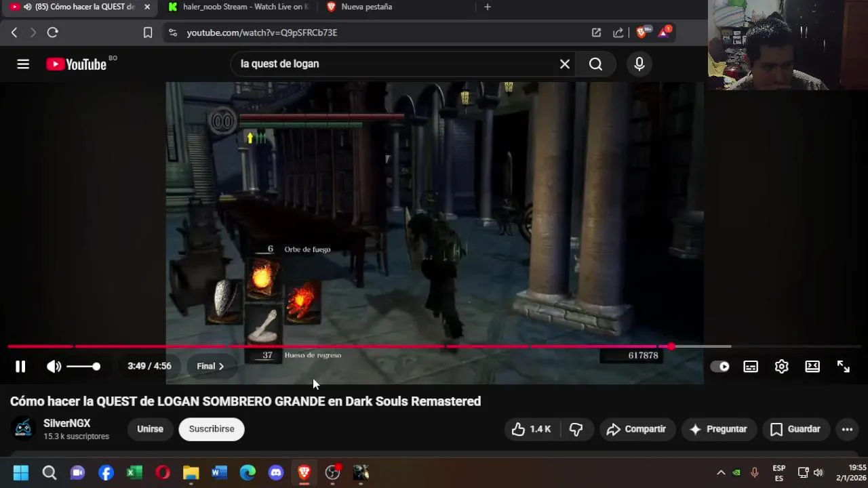Go to YouTube home via logo
868x488 pixels.
[x=77, y=64]
